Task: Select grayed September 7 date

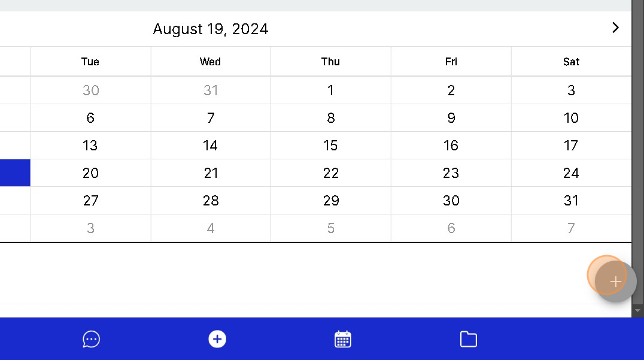Action: tap(571, 228)
